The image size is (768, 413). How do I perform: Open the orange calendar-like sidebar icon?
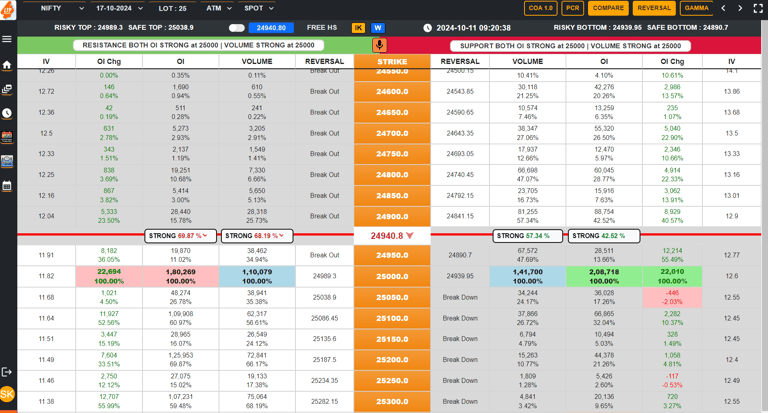click(7, 137)
